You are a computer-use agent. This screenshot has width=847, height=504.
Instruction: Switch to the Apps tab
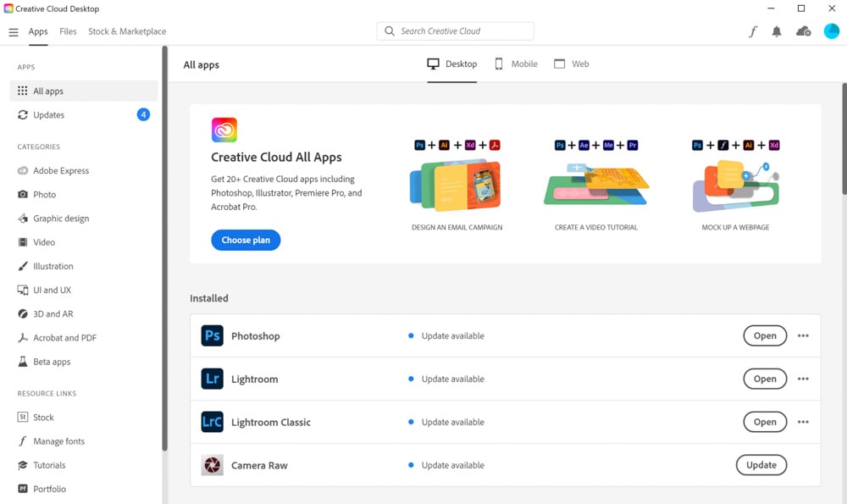[x=38, y=31]
